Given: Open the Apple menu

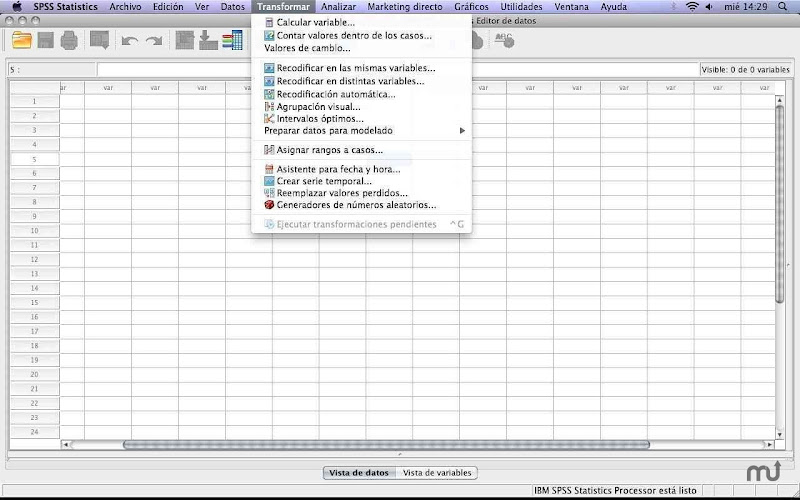Looking at the screenshot, I should (x=17, y=6).
